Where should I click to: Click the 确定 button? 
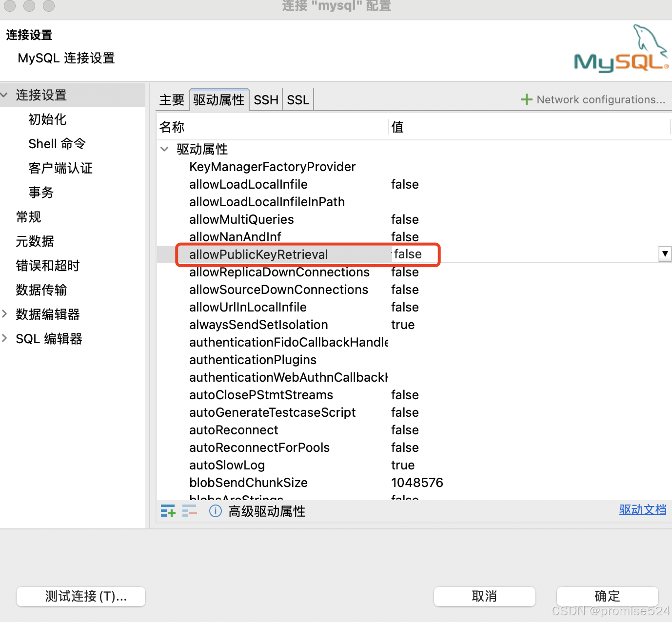607,596
